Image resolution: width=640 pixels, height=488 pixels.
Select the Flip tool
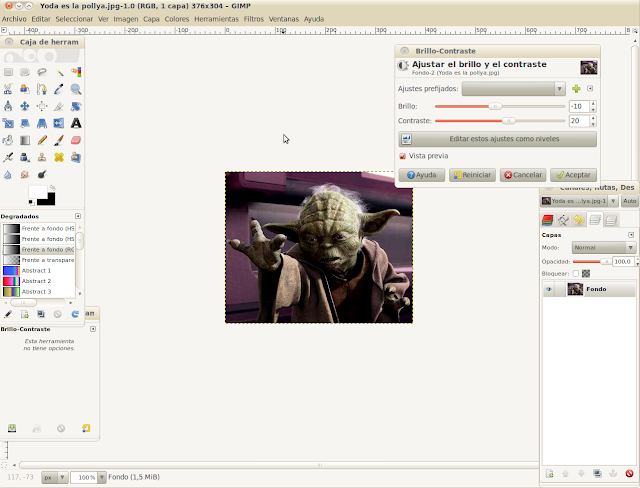(x=59, y=123)
